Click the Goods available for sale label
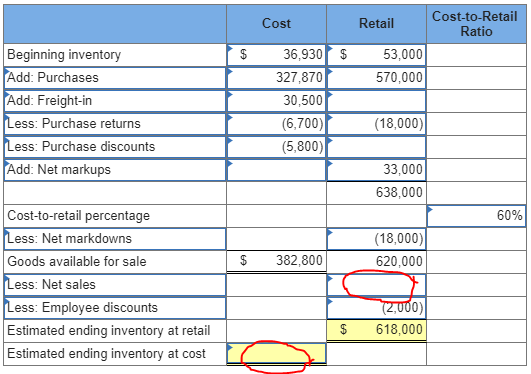 click(x=77, y=262)
